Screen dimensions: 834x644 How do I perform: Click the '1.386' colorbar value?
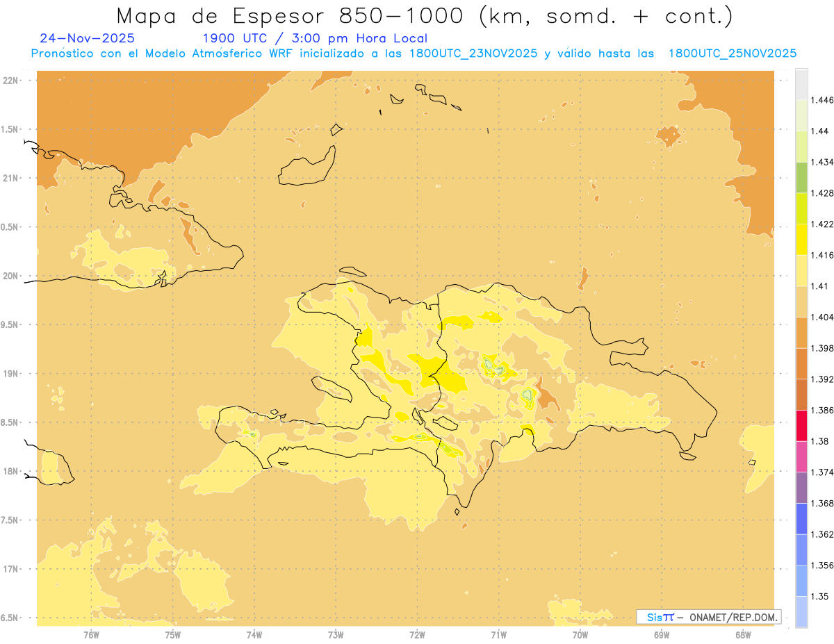click(824, 410)
